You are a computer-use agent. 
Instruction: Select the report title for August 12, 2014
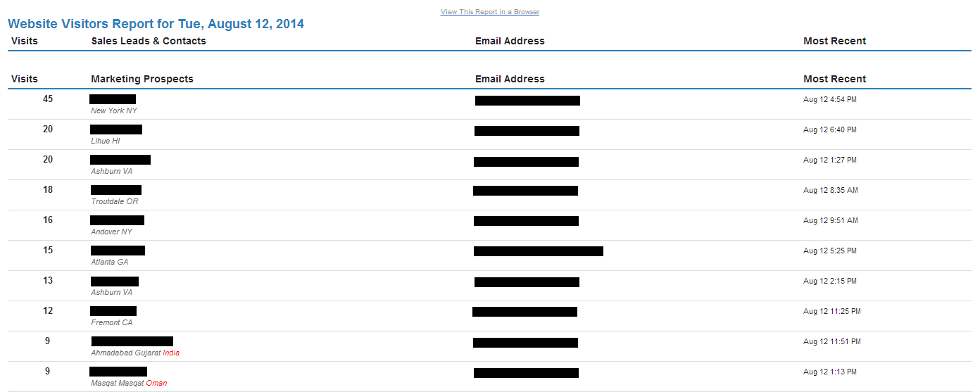coord(156,24)
